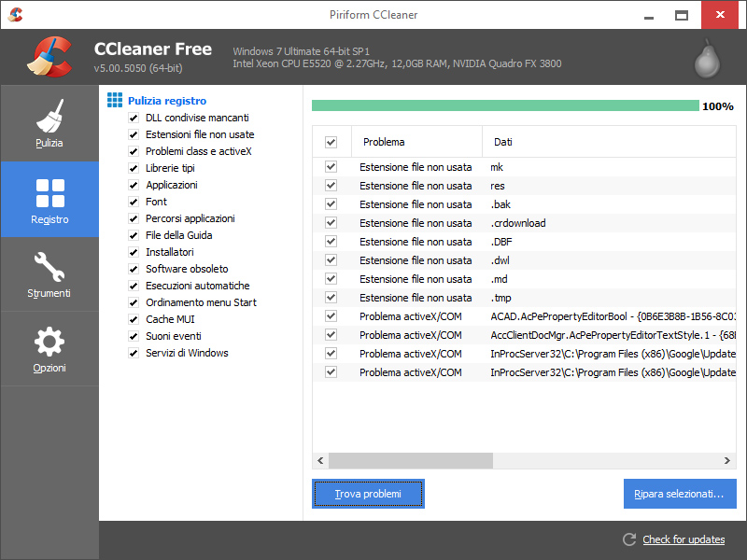747x560 pixels.
Task: Click the Pulizia registro heading
Action: coord(167,101)
